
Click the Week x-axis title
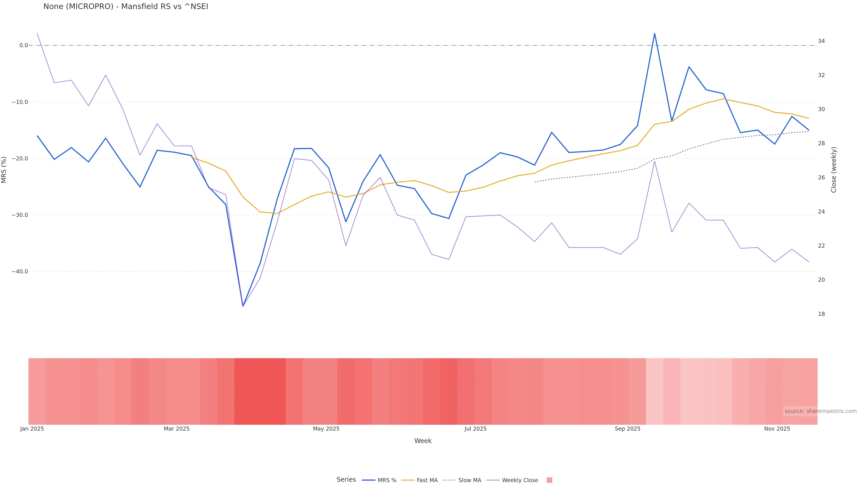423,441
